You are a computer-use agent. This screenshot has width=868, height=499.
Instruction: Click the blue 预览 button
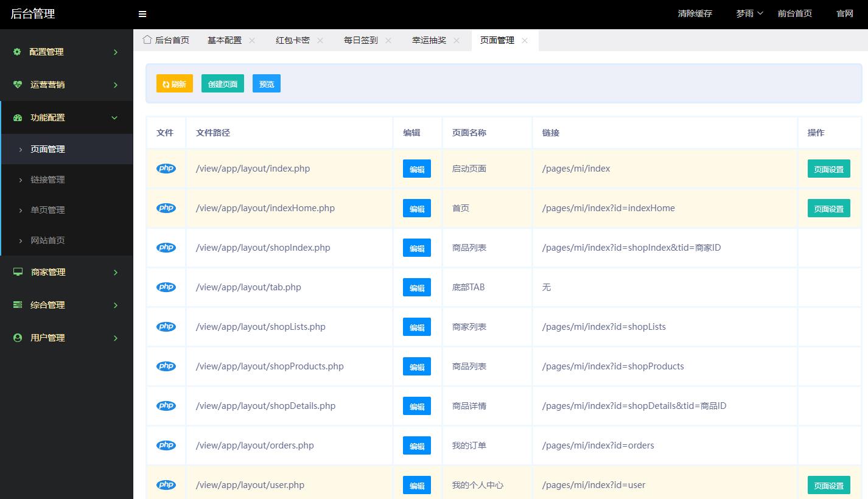coord(267,84)
